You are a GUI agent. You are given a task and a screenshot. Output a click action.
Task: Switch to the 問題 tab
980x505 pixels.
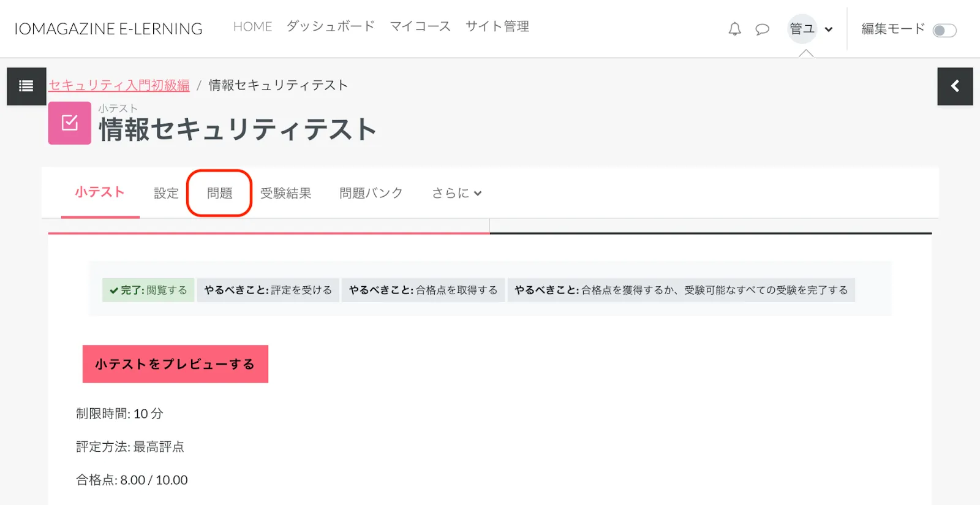point(219,193)
